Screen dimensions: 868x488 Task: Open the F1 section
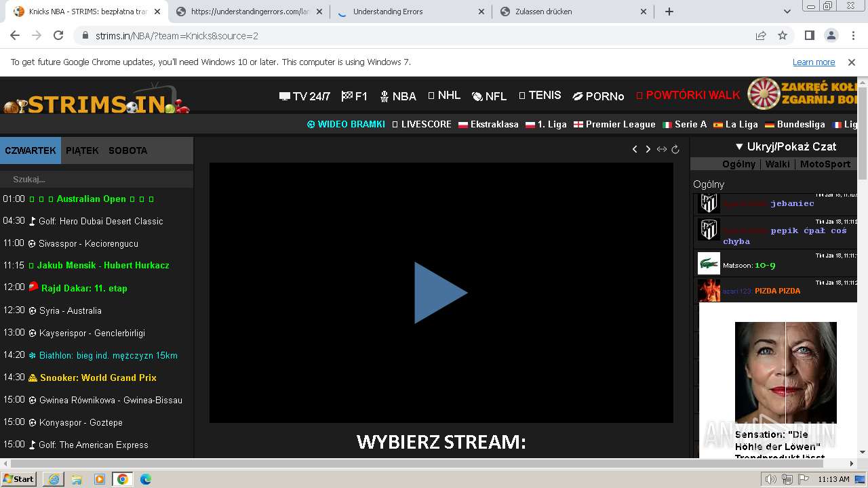click(355, 96)
